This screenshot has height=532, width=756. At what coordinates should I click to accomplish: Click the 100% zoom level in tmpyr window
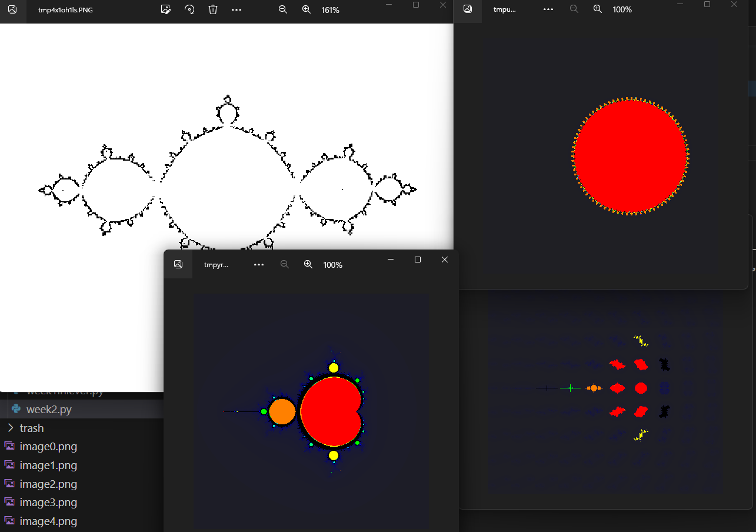click(332, 265)
